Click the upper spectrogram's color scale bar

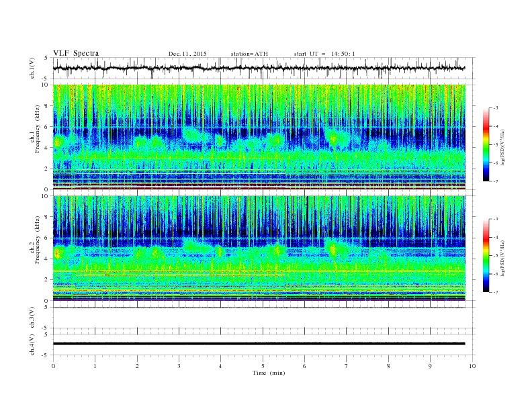coord(486,144)
